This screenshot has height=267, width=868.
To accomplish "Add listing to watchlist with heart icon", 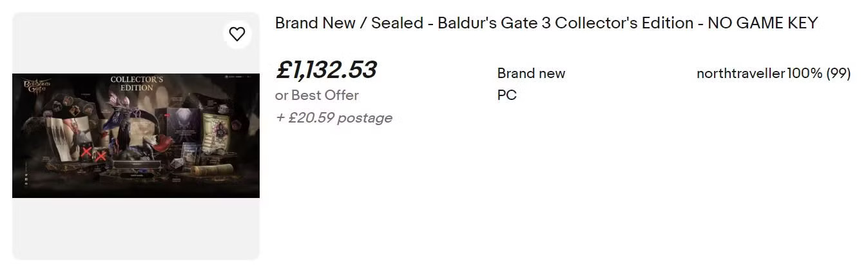I will [x=237, y=34].
